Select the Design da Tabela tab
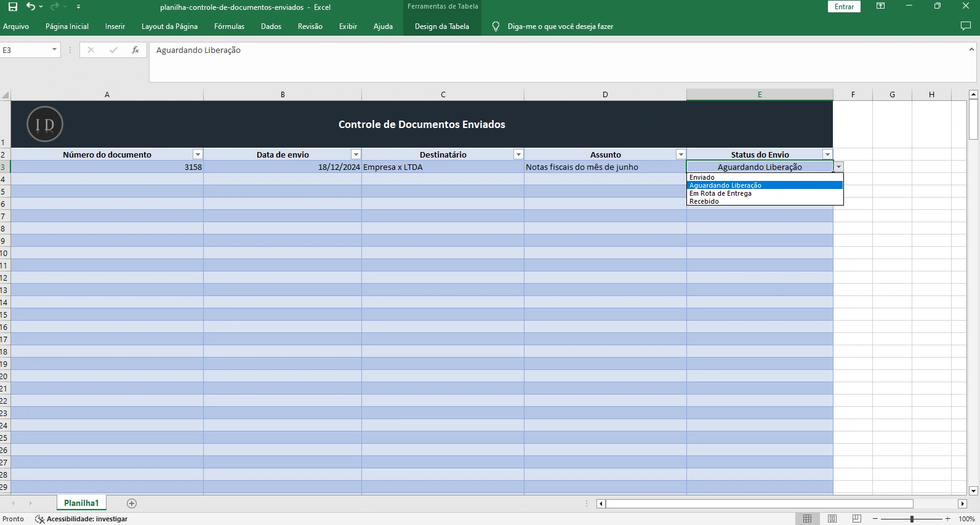This screenshot has height=525, width=980. 442,26
